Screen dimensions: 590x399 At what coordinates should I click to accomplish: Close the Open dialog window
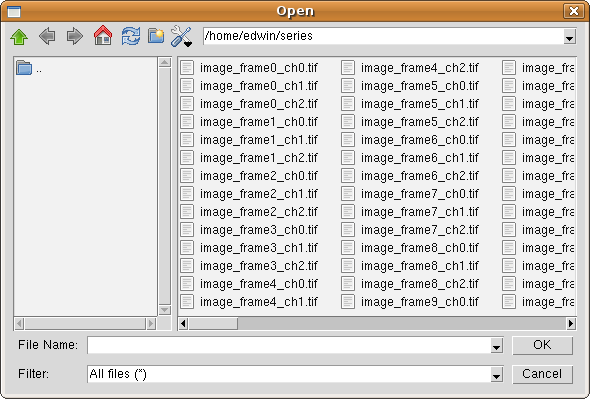(573, 11)
